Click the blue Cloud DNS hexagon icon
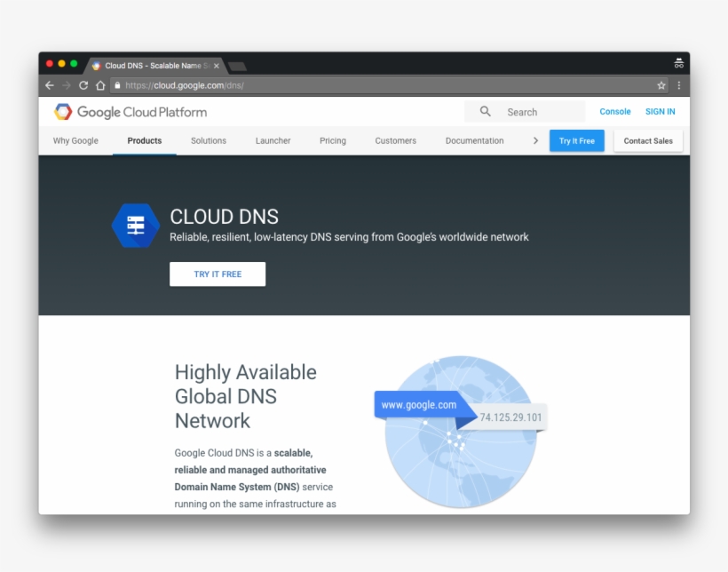 (x=136, y=226)
